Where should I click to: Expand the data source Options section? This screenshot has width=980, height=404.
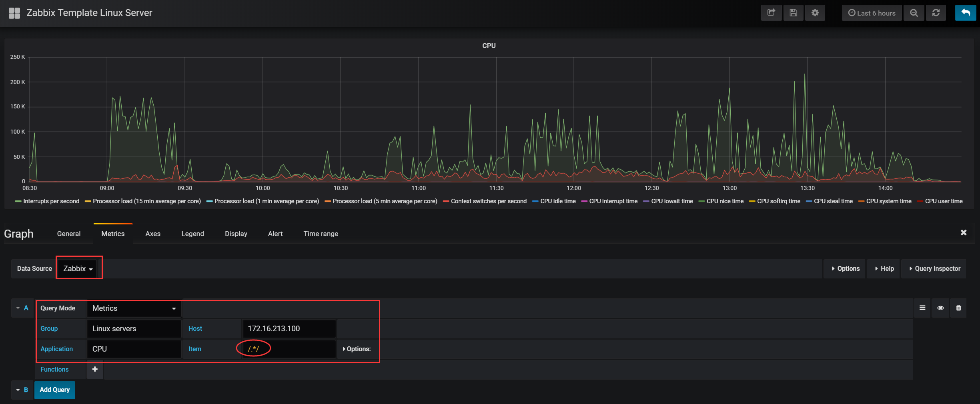(x=845, y=269)
